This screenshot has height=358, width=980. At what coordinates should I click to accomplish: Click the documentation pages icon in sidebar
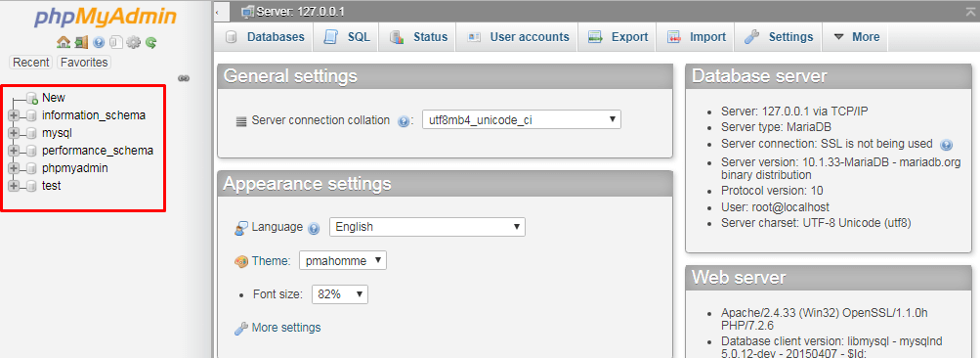(115, 43)
